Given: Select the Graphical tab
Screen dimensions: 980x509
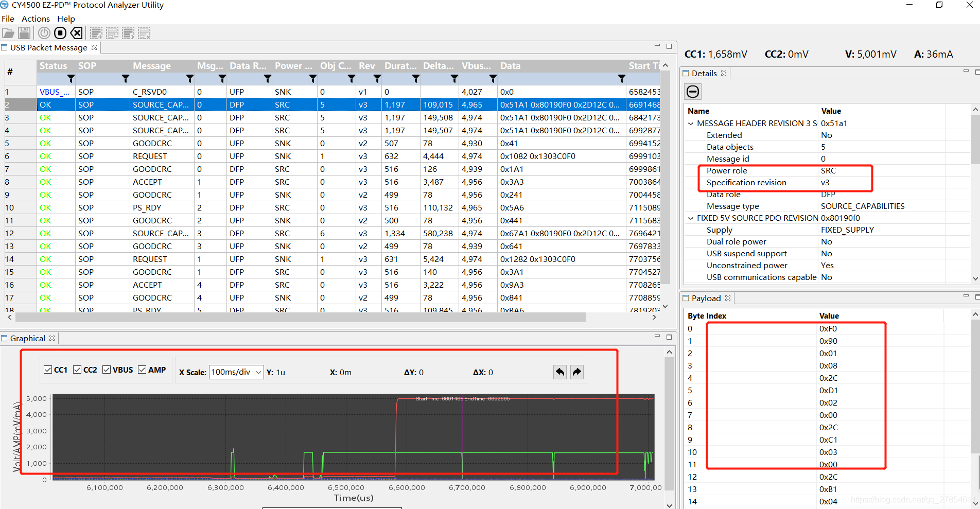Looking at the screenshot, I should 28,338.
